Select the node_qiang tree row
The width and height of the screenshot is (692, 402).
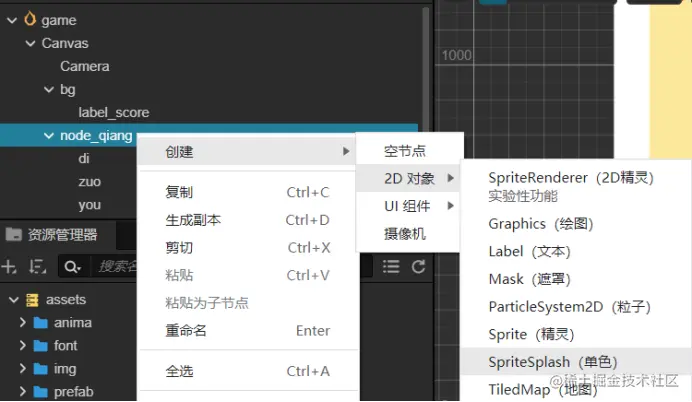(209, 135)
